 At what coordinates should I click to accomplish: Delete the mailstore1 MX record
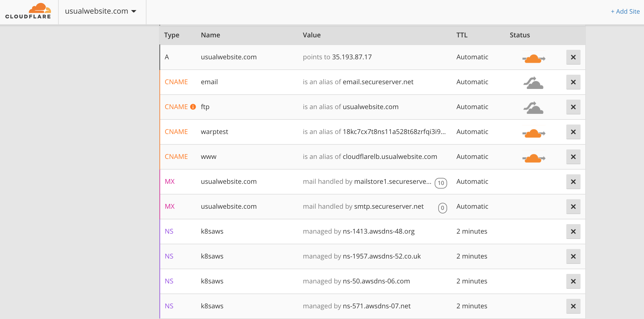(573, 182)
